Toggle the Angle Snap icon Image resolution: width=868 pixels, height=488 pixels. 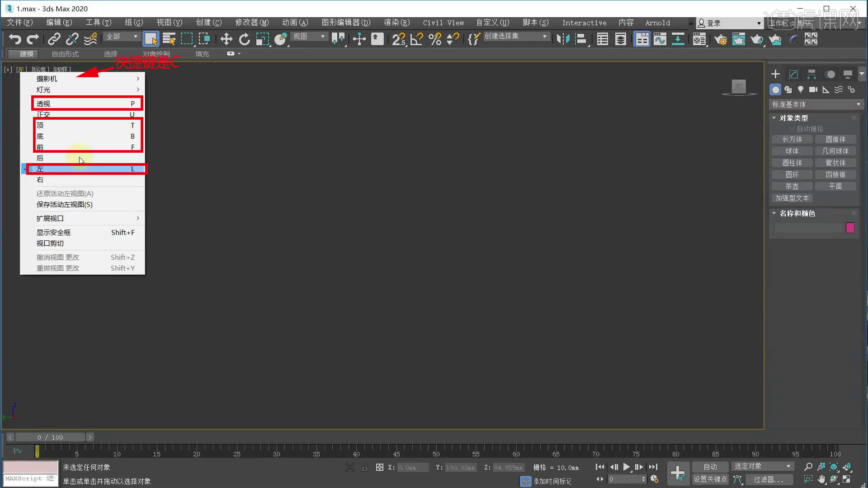click(417, 39)
